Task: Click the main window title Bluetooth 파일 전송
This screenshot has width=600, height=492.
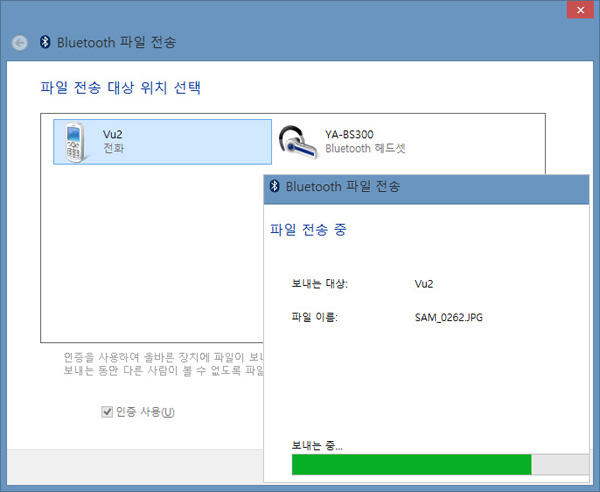Action: coord(116,42)
